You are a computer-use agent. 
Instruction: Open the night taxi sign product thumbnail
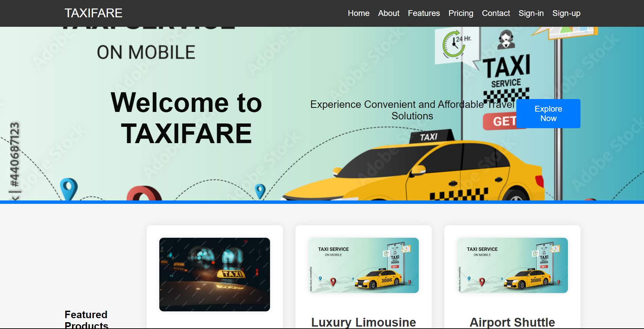(215, 274)
